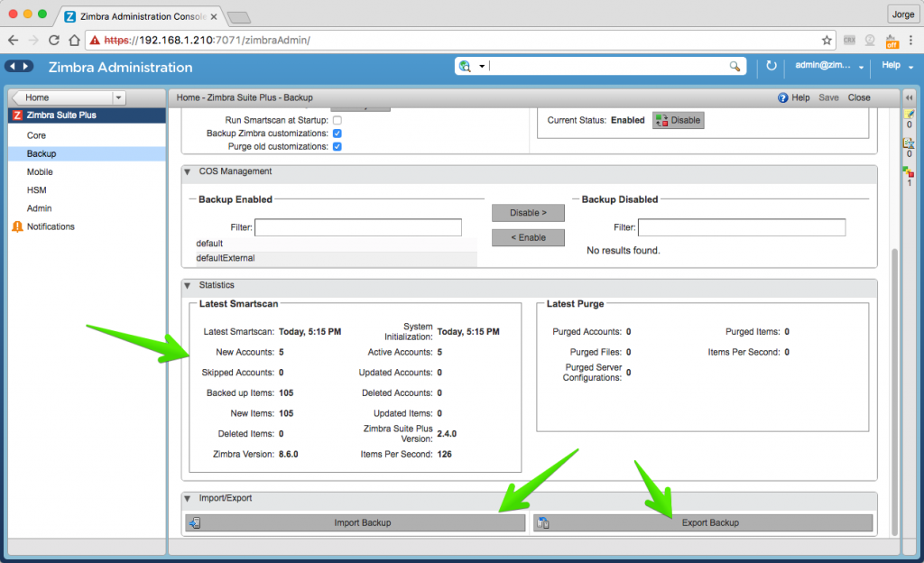Open a new browser tab
Viewport: 924px width, 563px height.
tap(238, 17)
